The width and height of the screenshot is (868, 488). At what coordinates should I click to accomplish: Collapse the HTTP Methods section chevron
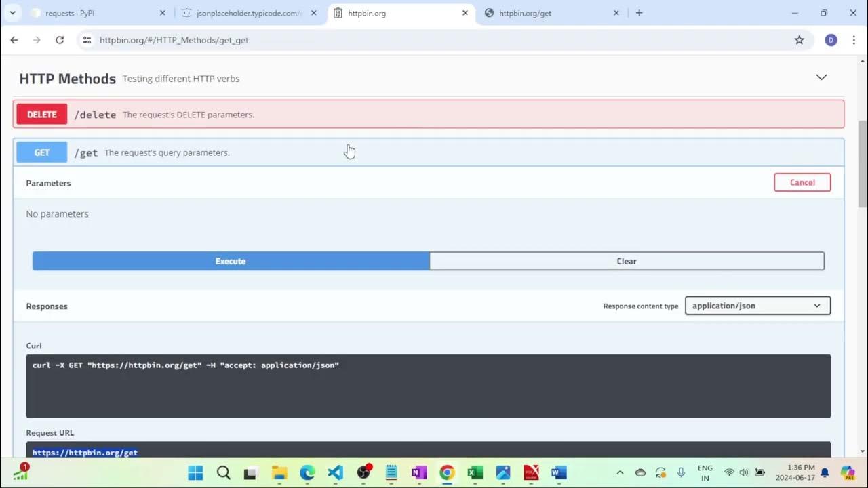pyautogui.click(x=821, y=77)
